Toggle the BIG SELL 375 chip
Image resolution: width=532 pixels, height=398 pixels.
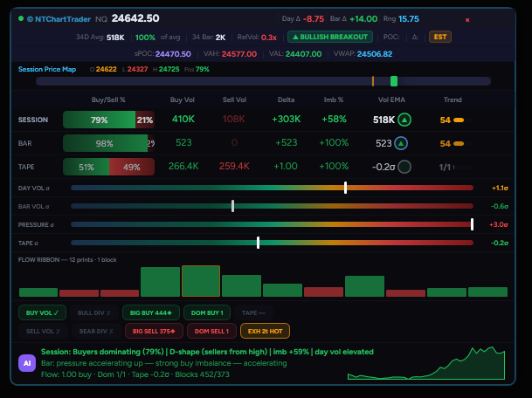(154, 331)
